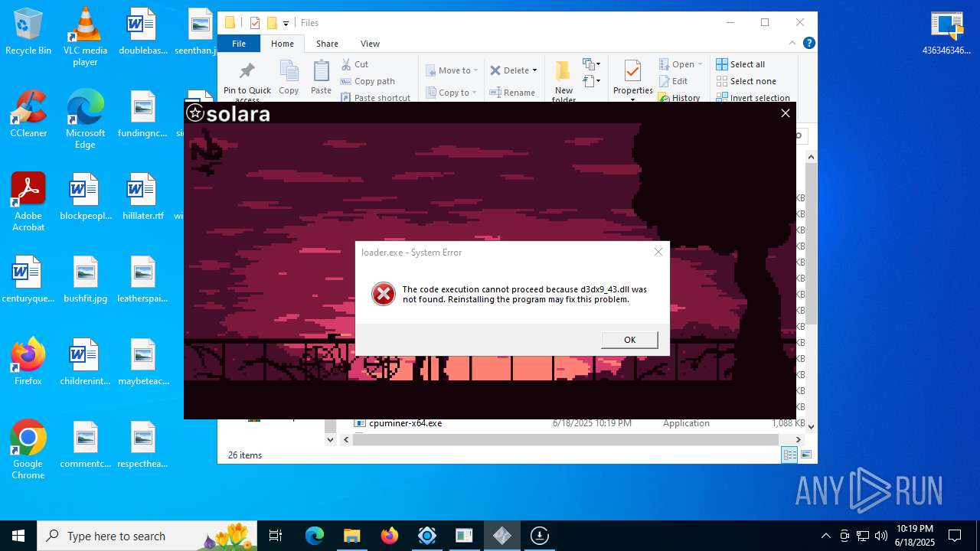Click Rename in the ribbon

[x=513, y=93]
